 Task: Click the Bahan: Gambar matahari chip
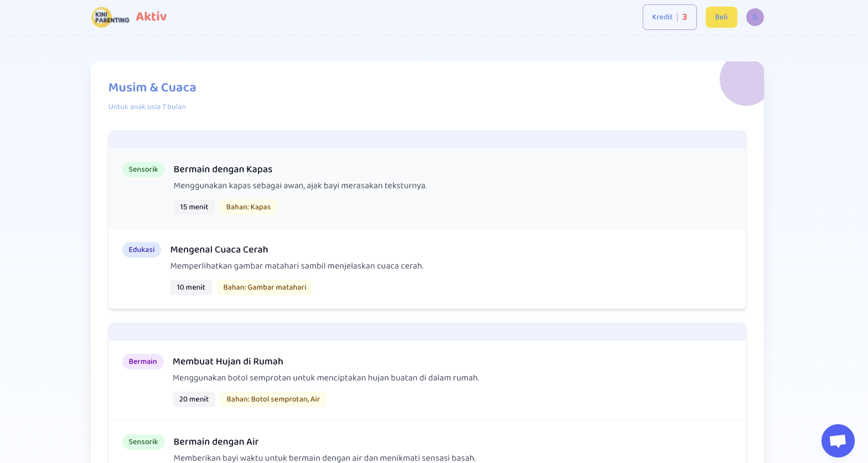click(x=265, y=287)
